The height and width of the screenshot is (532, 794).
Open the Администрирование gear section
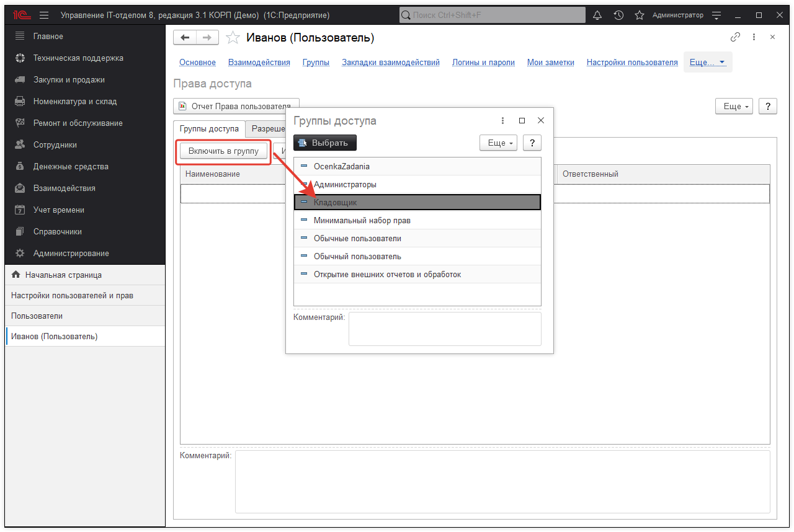(71, 254)
